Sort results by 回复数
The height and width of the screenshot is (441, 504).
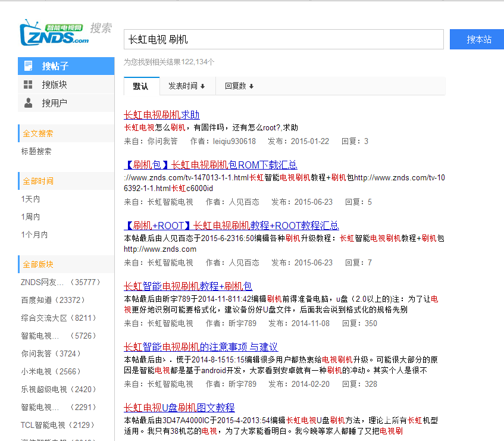coord(239,86)
